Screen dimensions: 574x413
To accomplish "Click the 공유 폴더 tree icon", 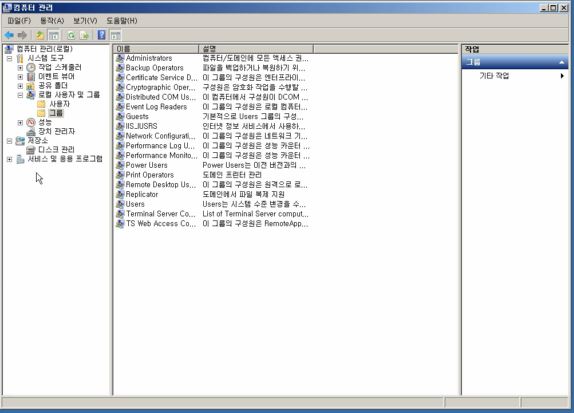I will [x=31, y=86].
